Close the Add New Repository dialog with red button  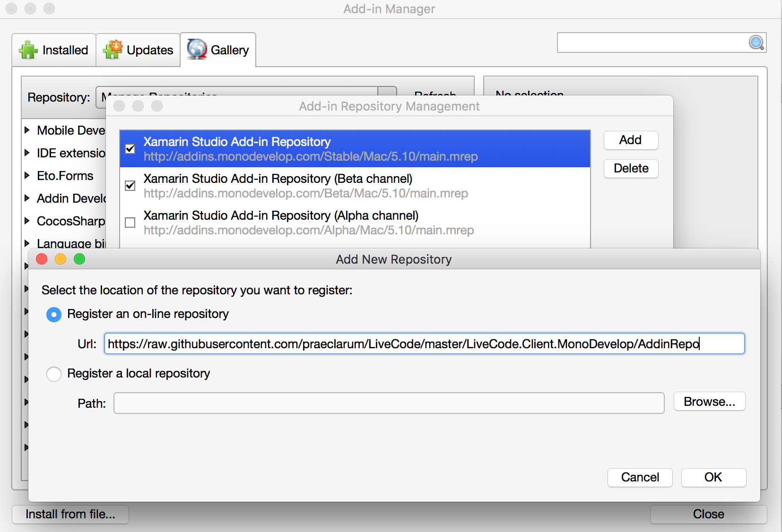coord(42,259)
